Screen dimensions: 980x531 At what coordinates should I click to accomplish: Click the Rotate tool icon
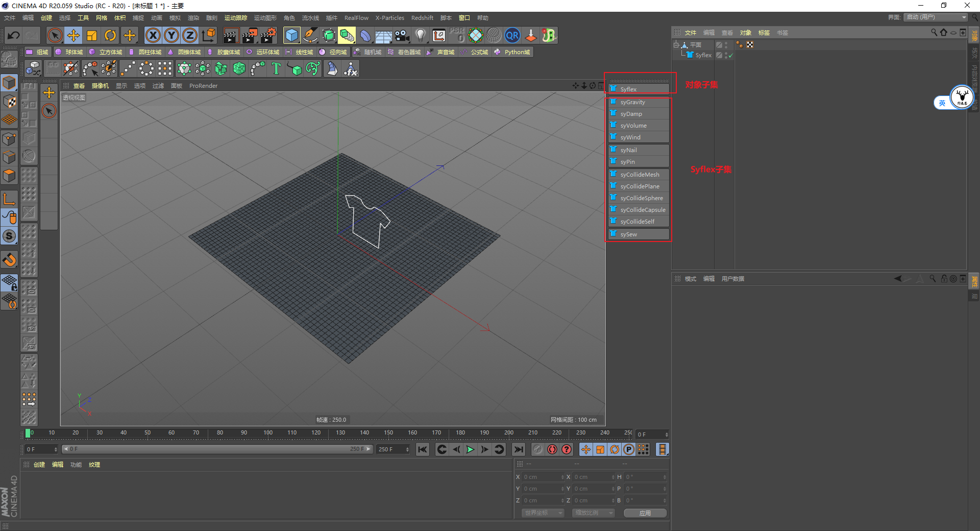[x=110, y=35]
